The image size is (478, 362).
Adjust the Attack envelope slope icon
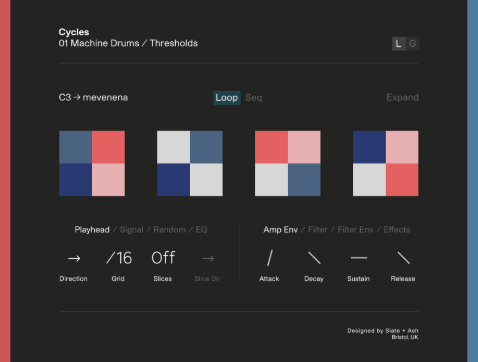click(x=270, y=258)
